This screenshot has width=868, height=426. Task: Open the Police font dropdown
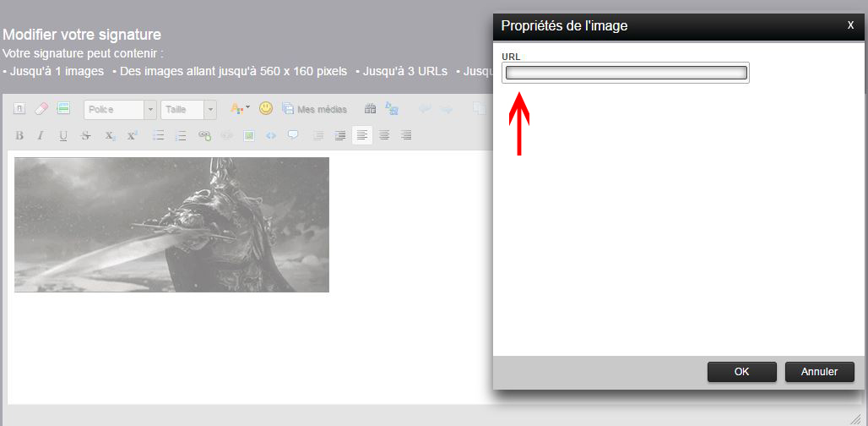(120, 110)
